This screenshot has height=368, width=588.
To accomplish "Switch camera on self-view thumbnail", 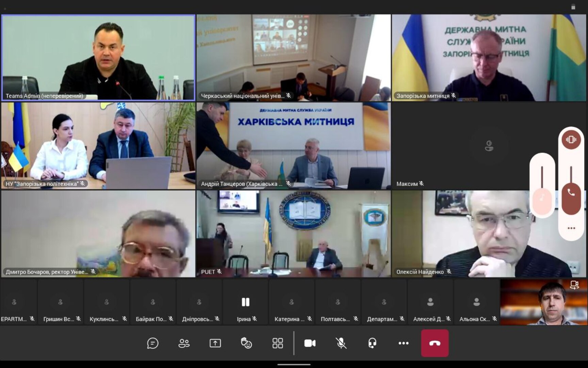I will 574,285.
